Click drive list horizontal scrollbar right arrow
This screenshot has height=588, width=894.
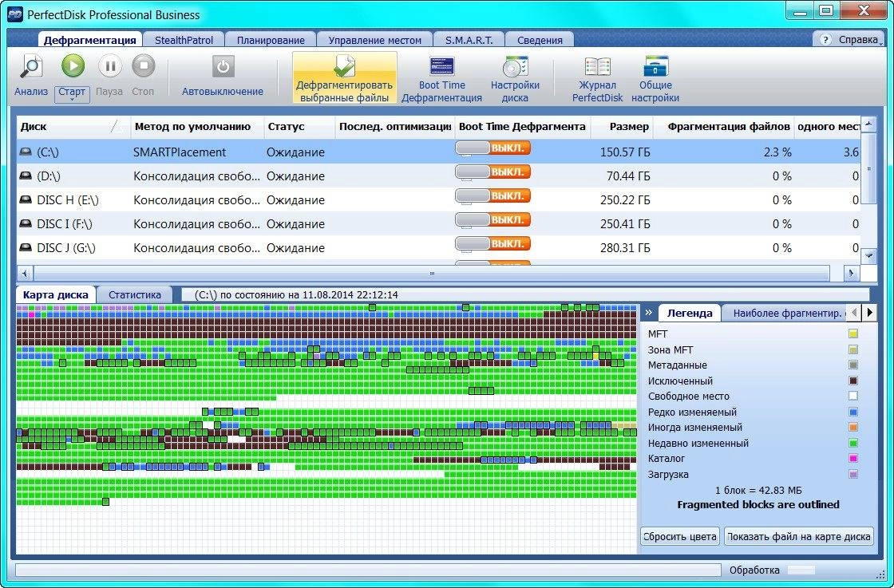(851, 274)
